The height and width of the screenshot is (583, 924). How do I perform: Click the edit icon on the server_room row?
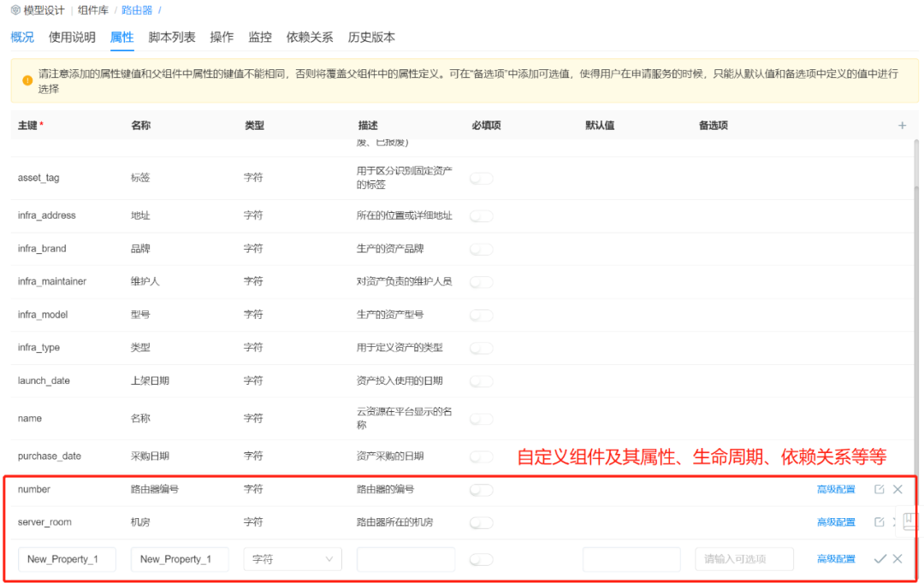[x=880, y=521]
